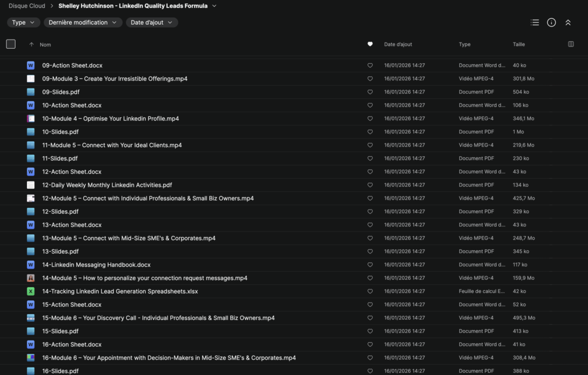
Task: Click the collapse double-chevron icon
Action: click(568, 22)
